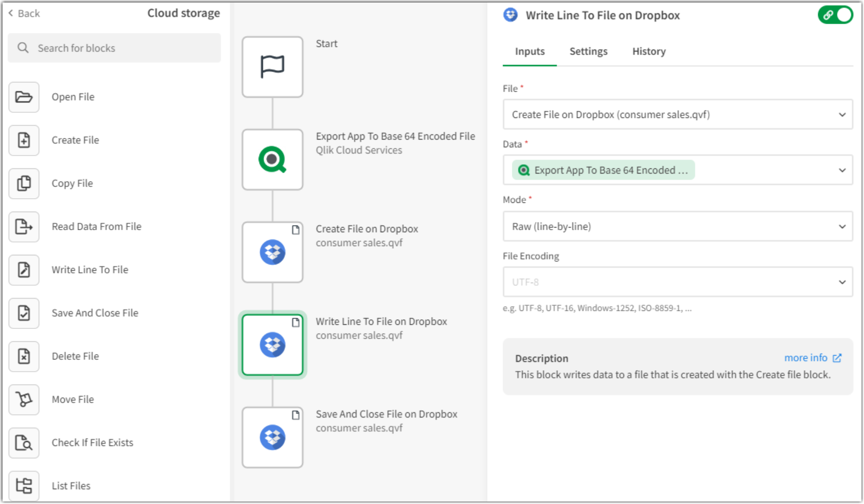Switch to the Settings tab
Viewport: 864px width, 504px height.
(x=588, y=51)
